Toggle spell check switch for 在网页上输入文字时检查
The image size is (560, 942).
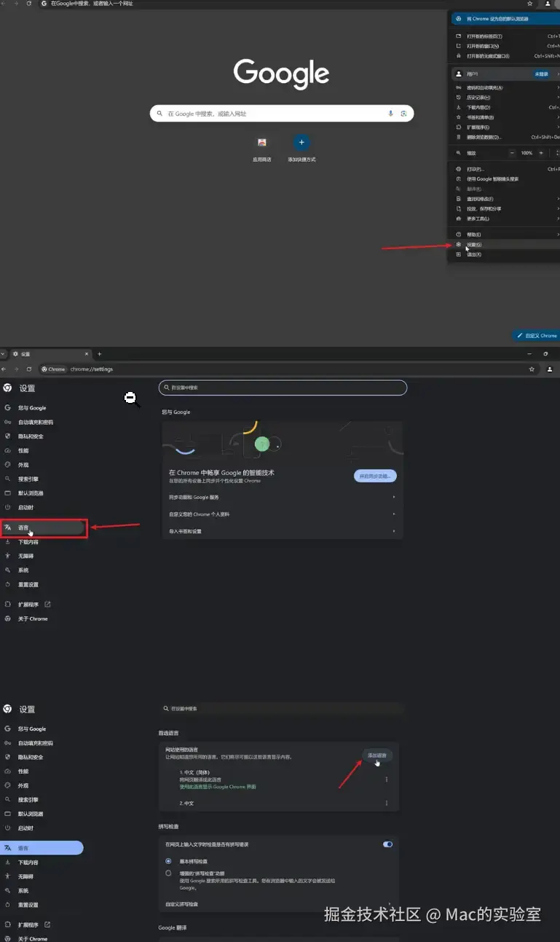tap(387, 844)
